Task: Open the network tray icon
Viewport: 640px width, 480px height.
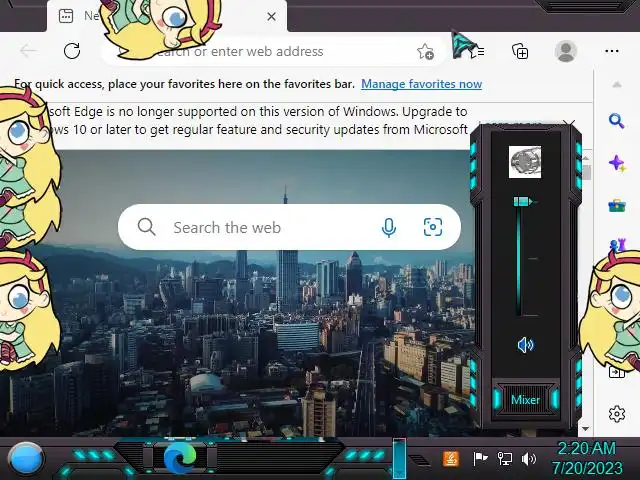Action: (x=505, y=459)
